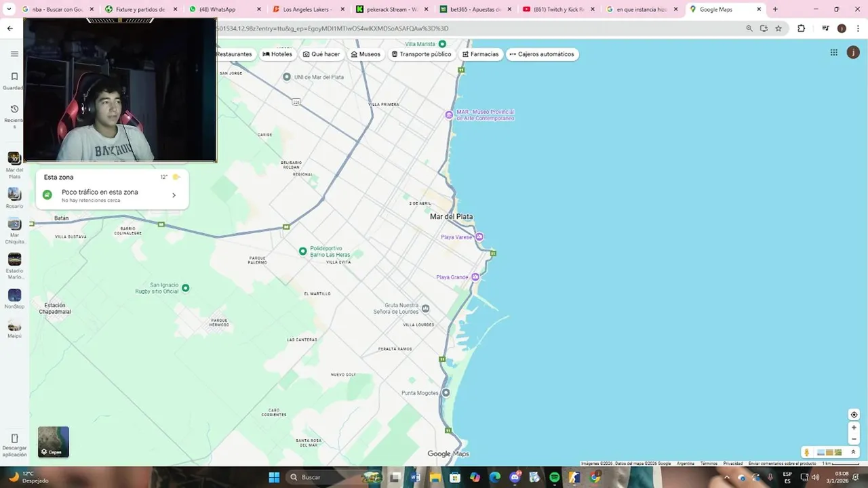Click the UNI de Mar del Plata marker
This screenshot has width=868, height=488.
click(287, 77)
